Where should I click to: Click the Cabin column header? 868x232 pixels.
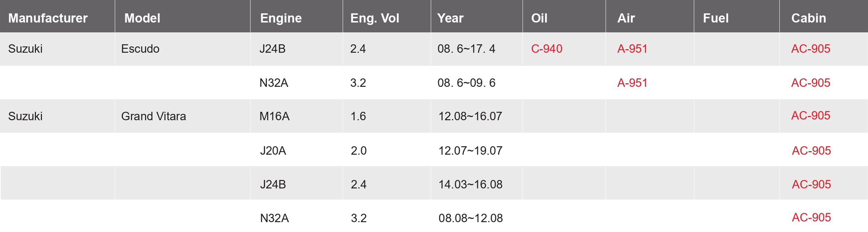pyautogui.click(x=809, y=18)
